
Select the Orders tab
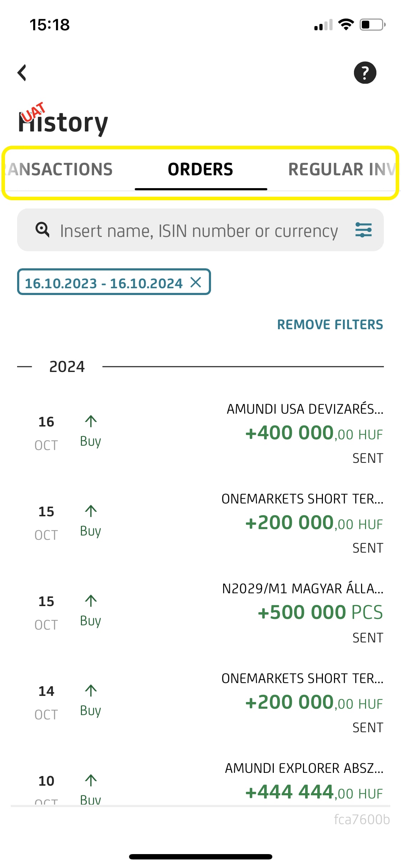click(x=201, y=170)
